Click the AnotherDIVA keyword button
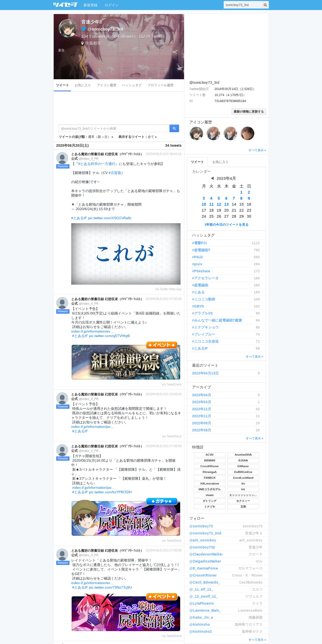 click(x=243, y=455)
